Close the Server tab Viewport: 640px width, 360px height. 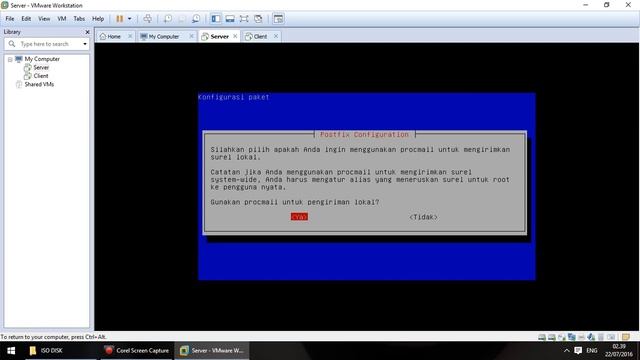[x=235, y=36]
